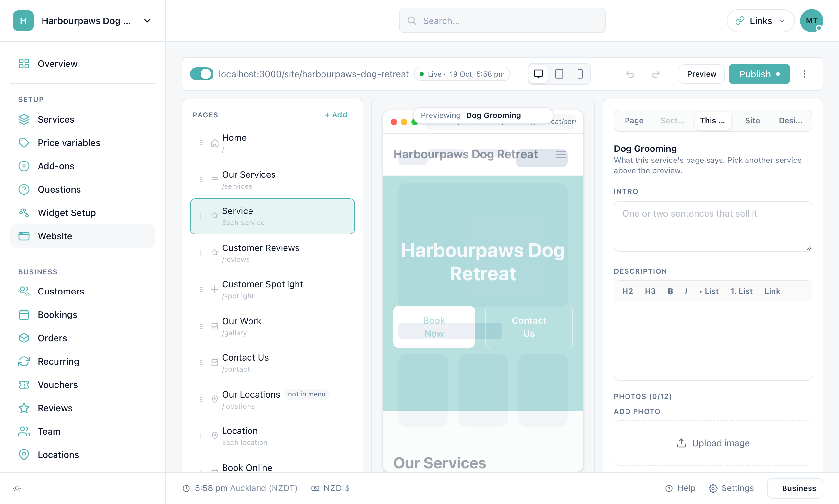Click drag handle of Home page

(x=201, y=143)
